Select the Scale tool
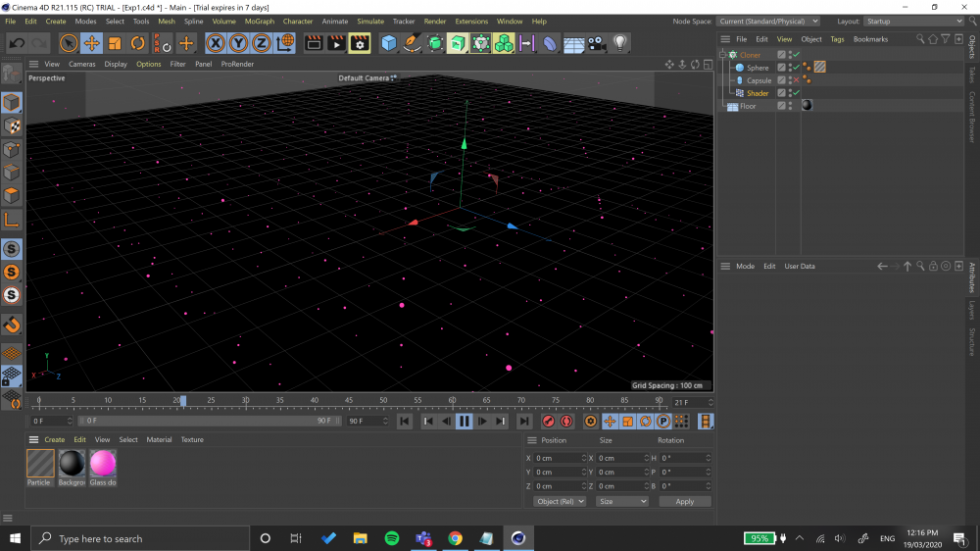 tap(115, 43)
